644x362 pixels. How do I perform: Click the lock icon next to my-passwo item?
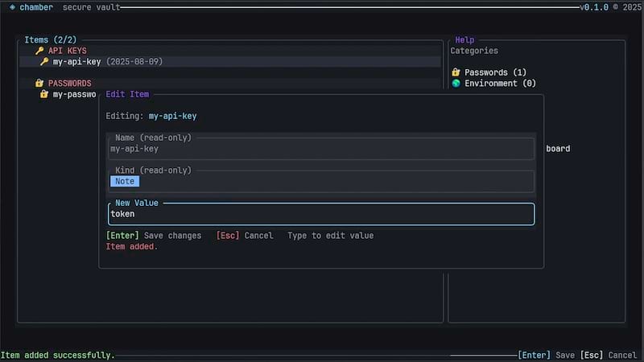44,94
